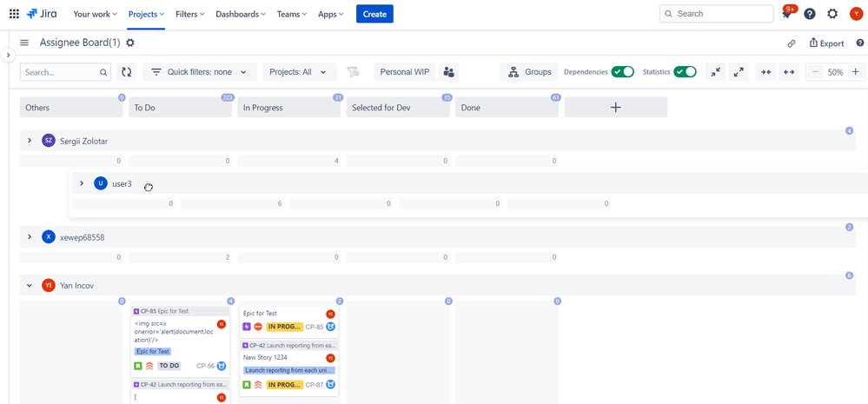Image resolution: width=868 pixels, height=404 pixels.
Task: Open the Your work menu
Action: pyautogui.click(x=96, y=15)
